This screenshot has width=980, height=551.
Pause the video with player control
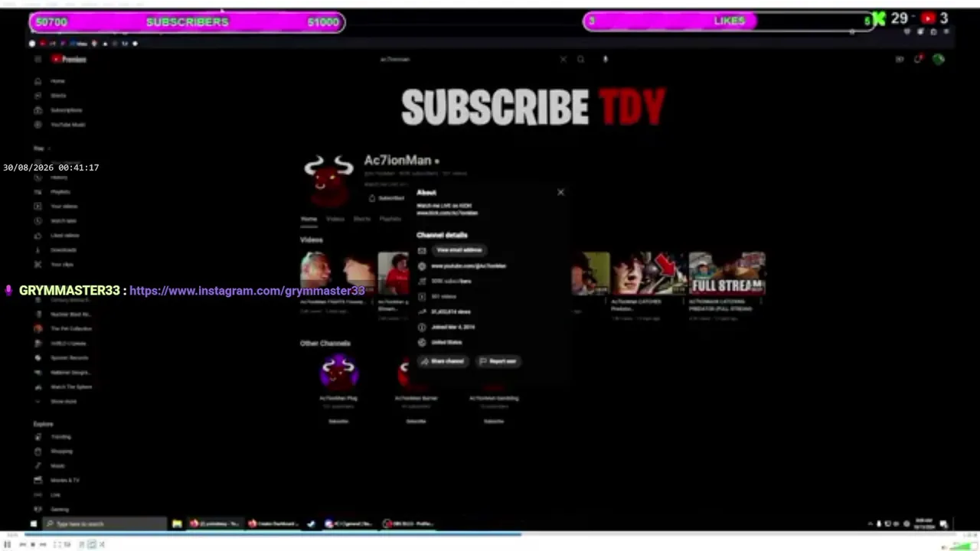coord(8,544)
